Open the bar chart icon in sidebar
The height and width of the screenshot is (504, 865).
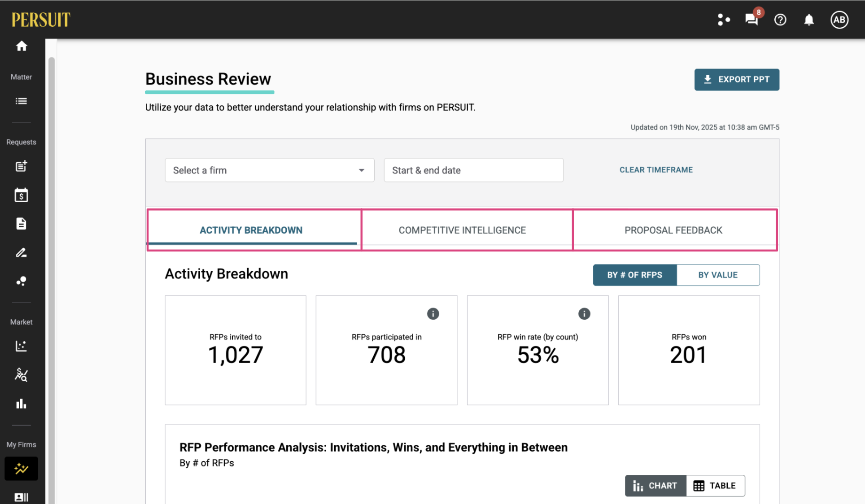[x=21, y=404]
